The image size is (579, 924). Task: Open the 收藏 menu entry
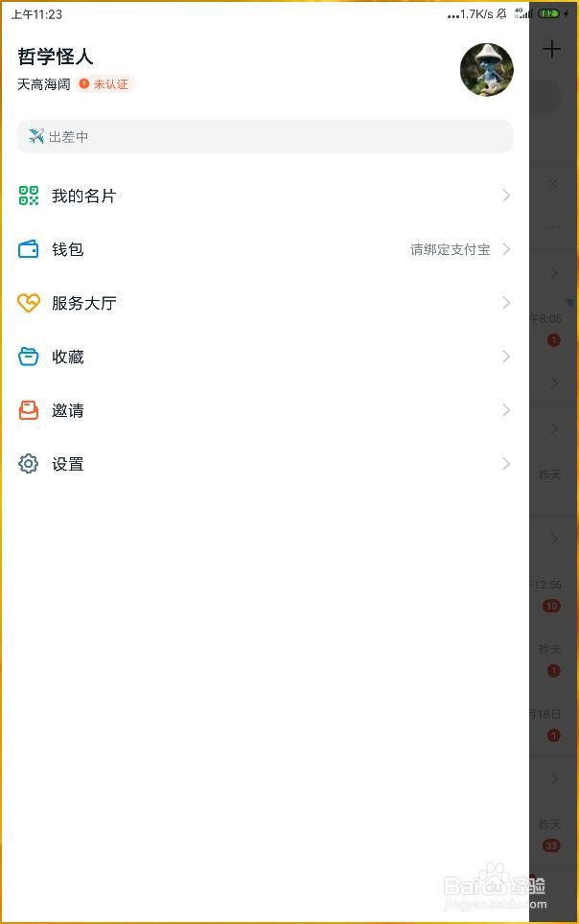pos(265,357)
